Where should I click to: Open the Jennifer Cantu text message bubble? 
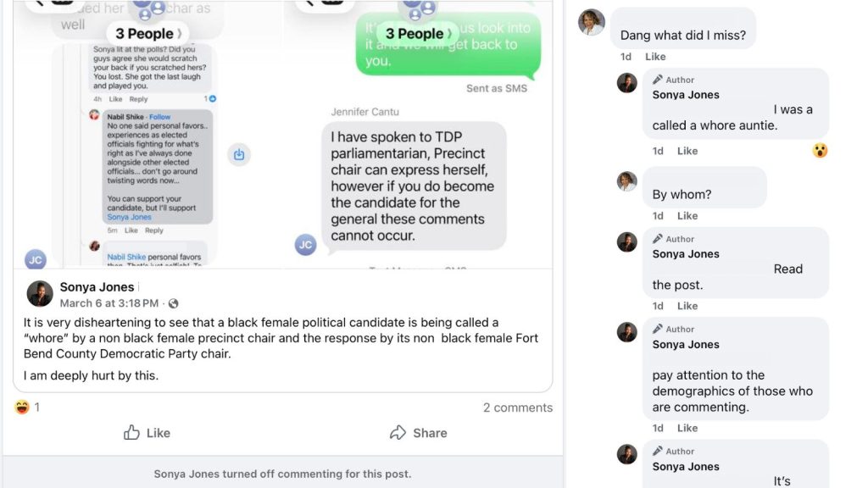tap(414, 186)
